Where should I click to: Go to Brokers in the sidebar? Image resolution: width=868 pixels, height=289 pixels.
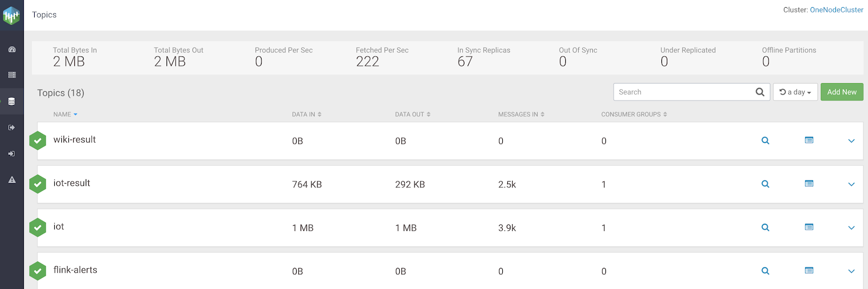coord(12,75)
